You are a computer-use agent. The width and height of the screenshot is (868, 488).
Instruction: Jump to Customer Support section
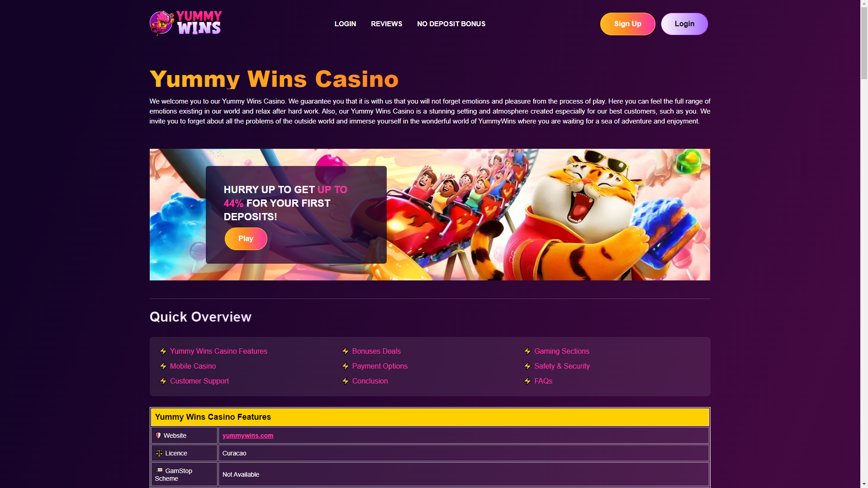[199, 381]
